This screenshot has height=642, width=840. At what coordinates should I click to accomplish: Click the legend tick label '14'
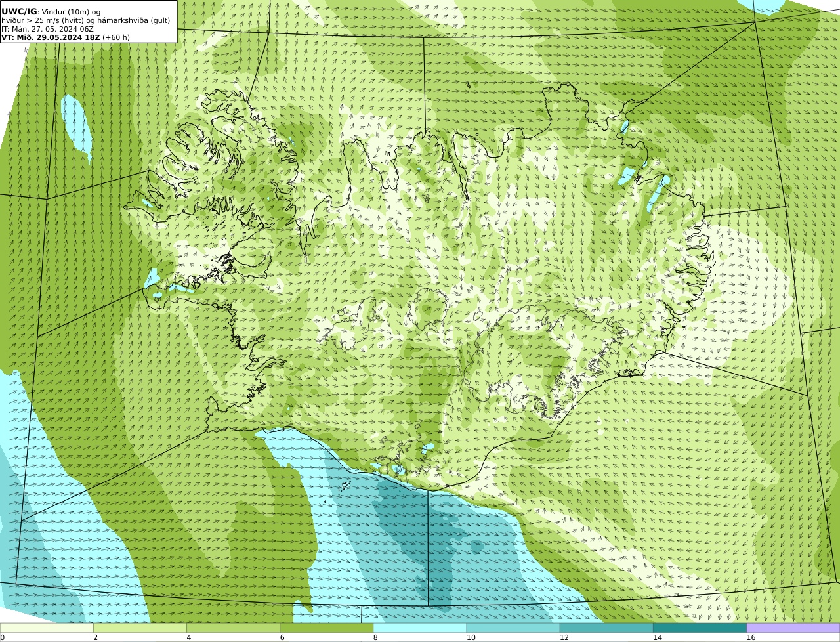click(x=658, y=637)
